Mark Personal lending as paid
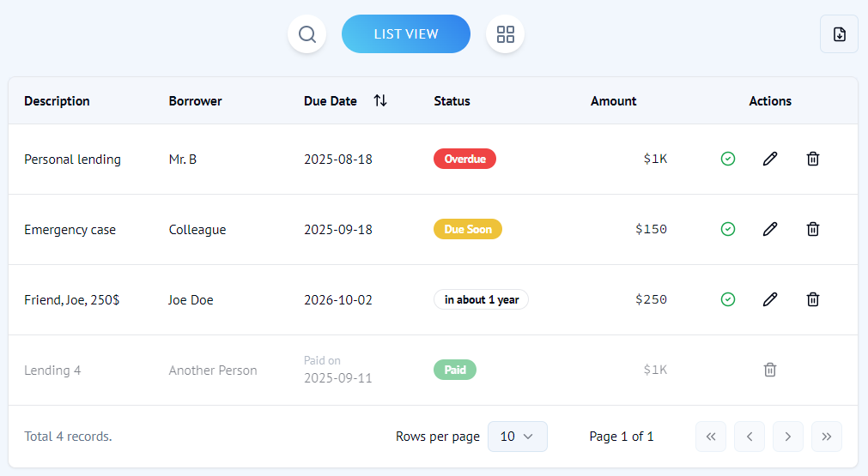 [728, 159]
